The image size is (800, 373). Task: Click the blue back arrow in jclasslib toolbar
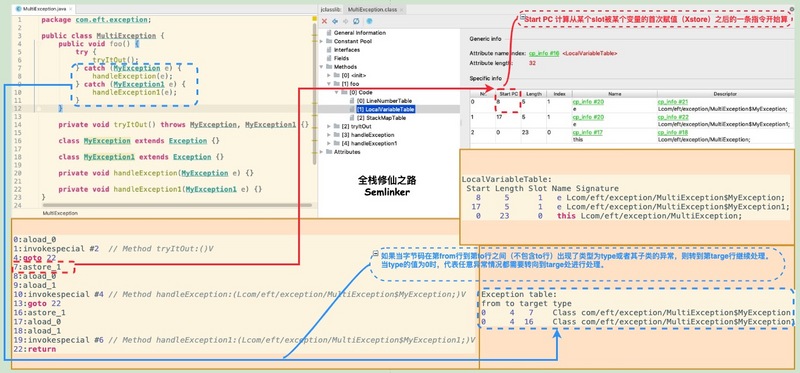335,21
